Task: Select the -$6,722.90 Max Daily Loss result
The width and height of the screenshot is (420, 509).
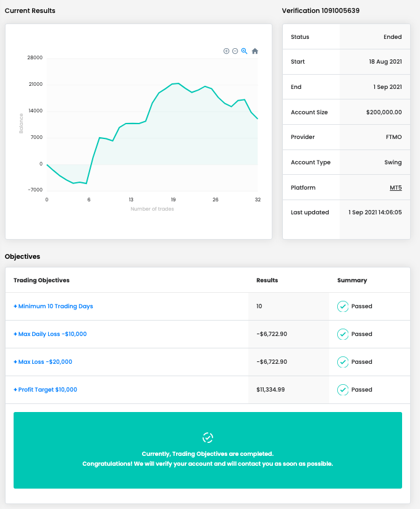Action: click(272, 334)
